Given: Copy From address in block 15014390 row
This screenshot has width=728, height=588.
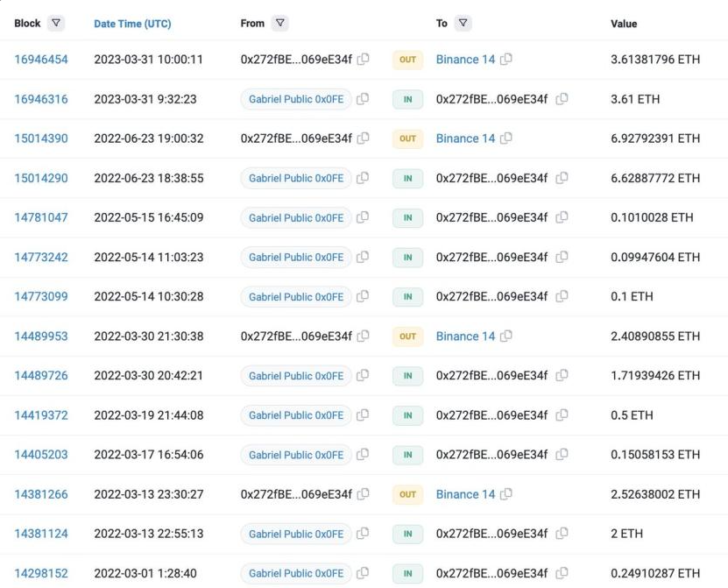Looking at the screenshot, I should coord(363,138).
